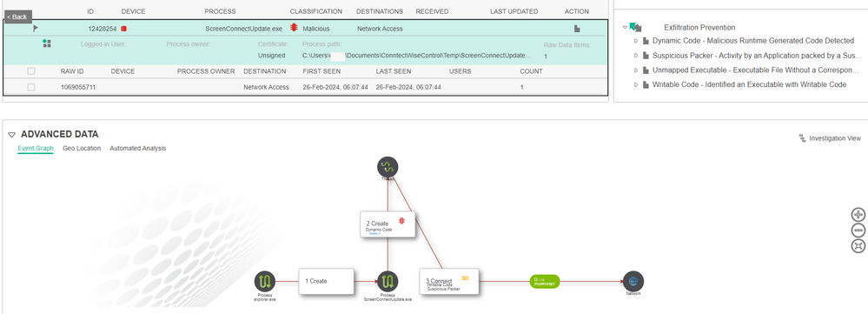868x314 pixels.
Task: Select the explorer.exe process node
Action: click(265, 281)
